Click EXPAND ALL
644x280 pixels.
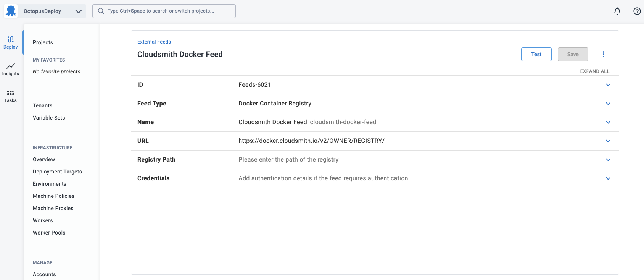pos(595,71)
